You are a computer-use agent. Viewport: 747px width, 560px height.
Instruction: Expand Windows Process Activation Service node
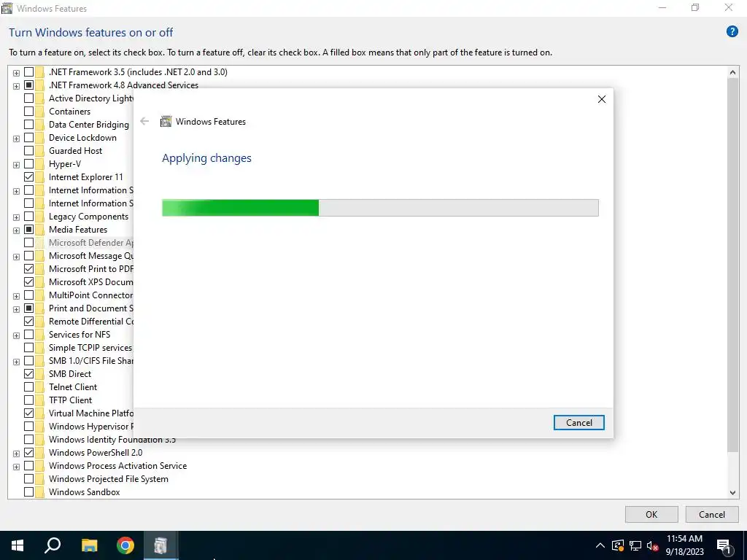tap(16, 467)
